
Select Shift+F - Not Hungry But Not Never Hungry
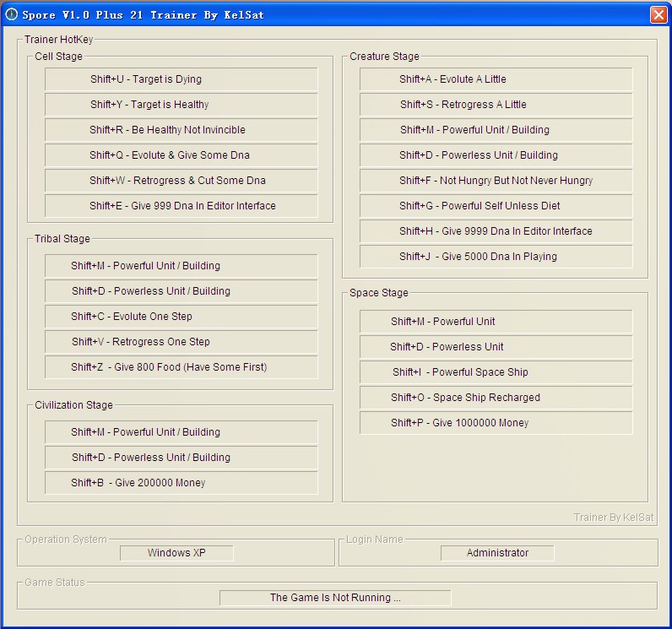pyautogui.click(x=496, y=181)
